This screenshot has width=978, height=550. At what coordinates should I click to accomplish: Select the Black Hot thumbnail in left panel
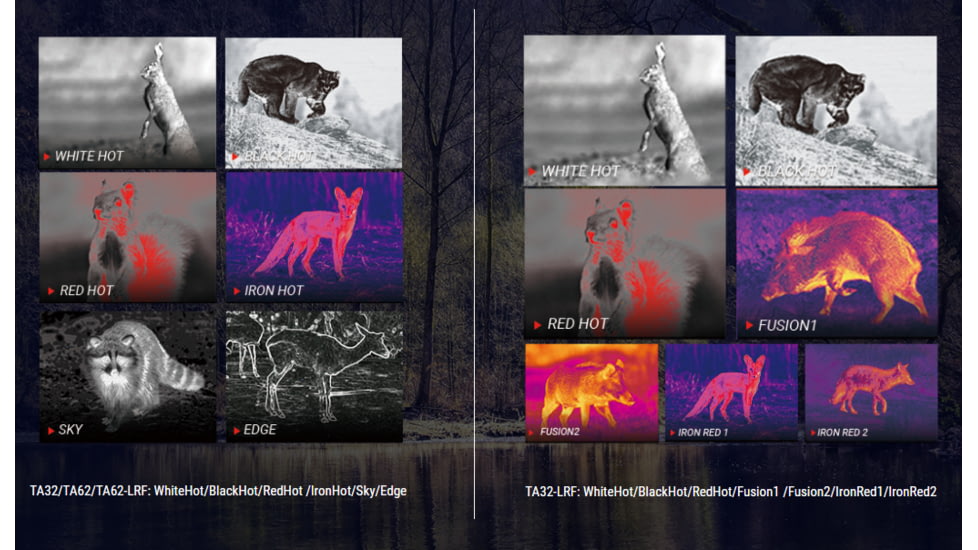tap(314, 103)
